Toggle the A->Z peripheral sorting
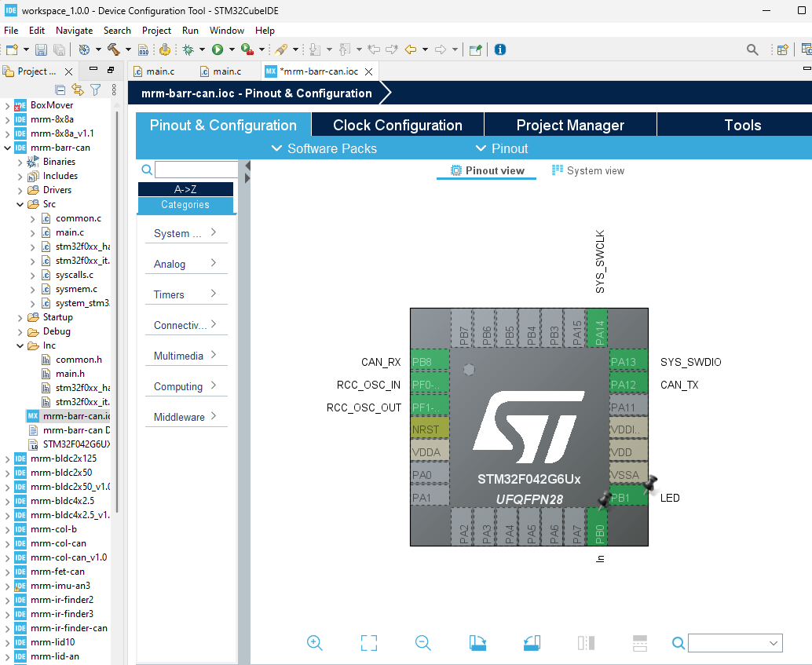 click(185, 189)
